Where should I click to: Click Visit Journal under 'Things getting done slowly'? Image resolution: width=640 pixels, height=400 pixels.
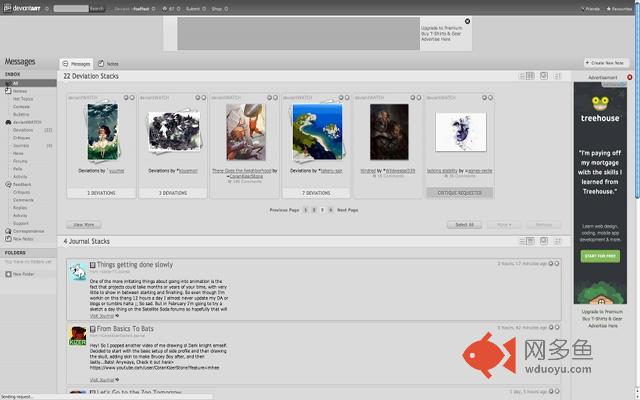click(102, 316)
